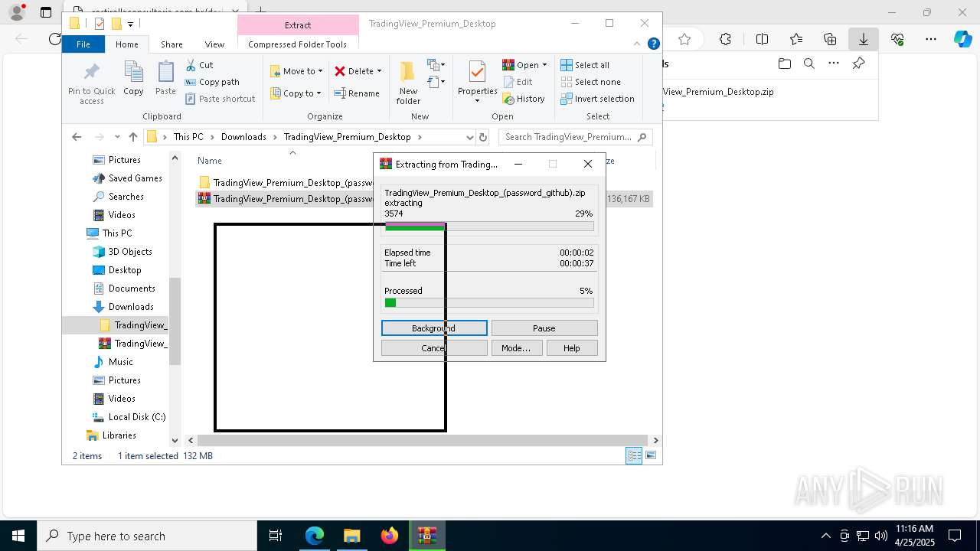Expand address bar history dropdown
Screen dimensions: 980x551
pos(469,137)
